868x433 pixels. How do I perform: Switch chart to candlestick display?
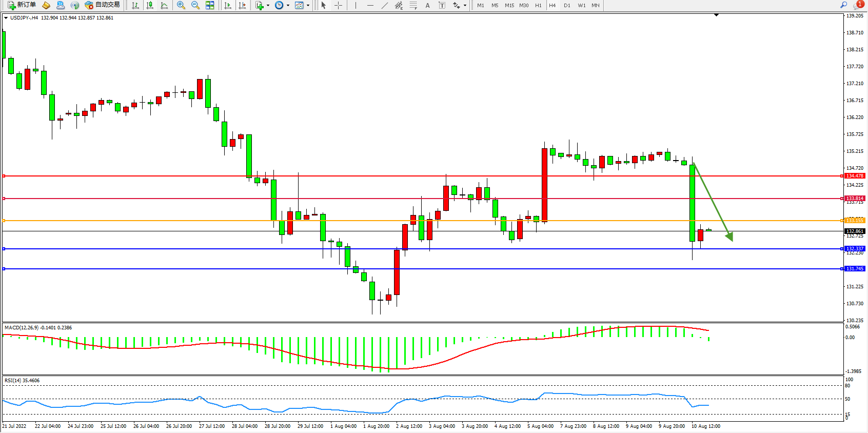(x=150, y=5)
